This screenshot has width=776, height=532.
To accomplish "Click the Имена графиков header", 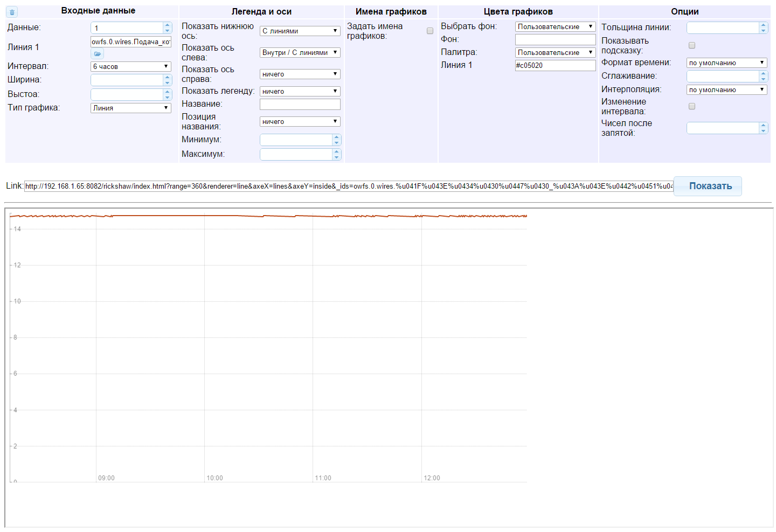I will click(391, 12).
